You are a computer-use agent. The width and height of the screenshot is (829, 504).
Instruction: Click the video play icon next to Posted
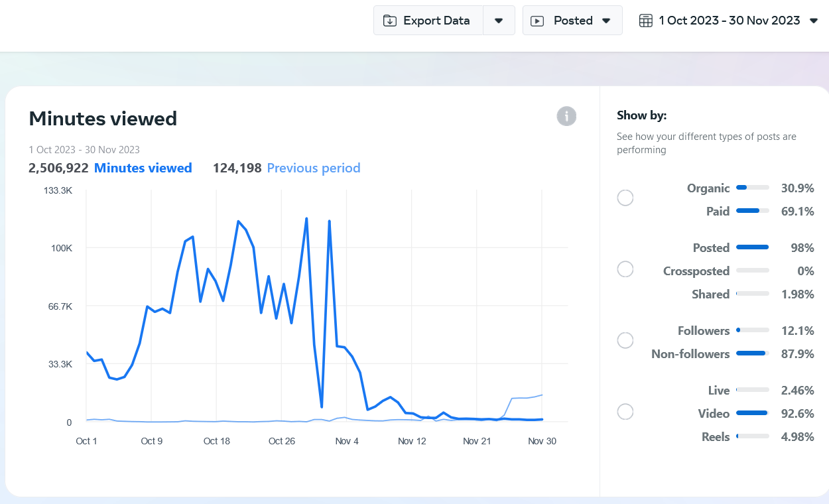click(x=538, y=21)
